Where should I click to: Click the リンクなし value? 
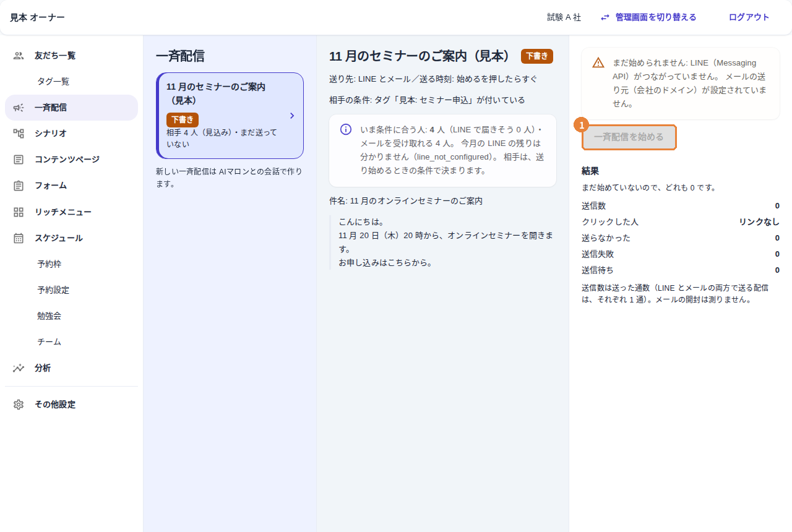tap(759, 222)
